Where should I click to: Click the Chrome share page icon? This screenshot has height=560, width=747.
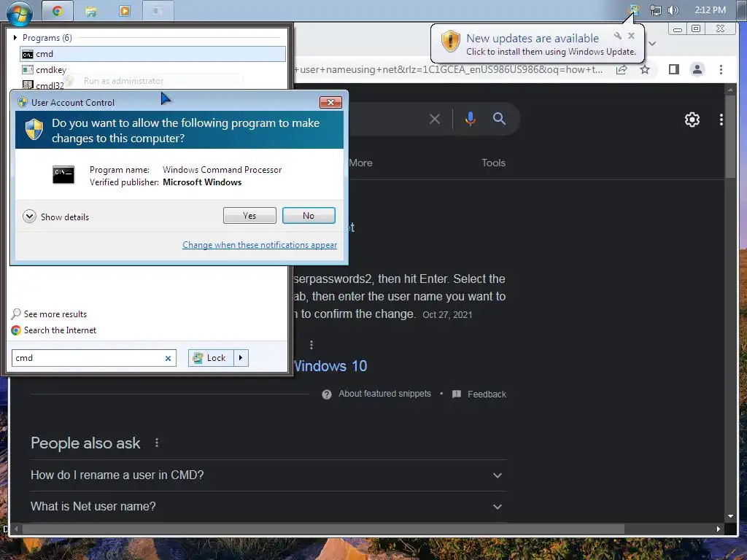point(622,70)
